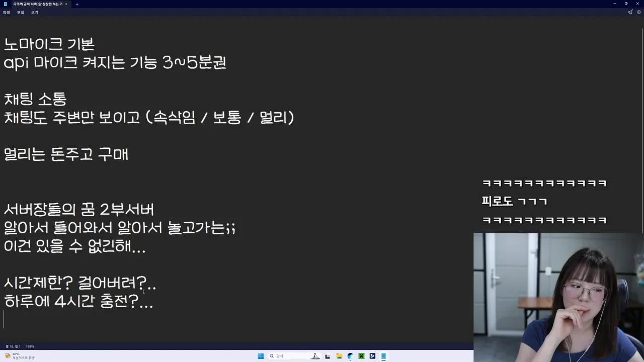Screen dimensions: 644x362
Task: Click the line '채팅 소통'
Action: click(x=35, y=99)
